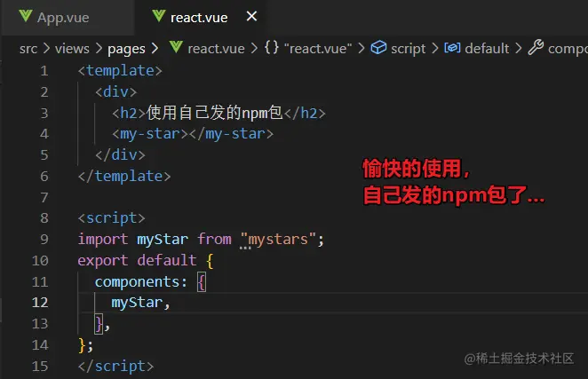Click the "mystars" string on line 9
Viewport: 588px width, 379px height.
tap(278, 239)
